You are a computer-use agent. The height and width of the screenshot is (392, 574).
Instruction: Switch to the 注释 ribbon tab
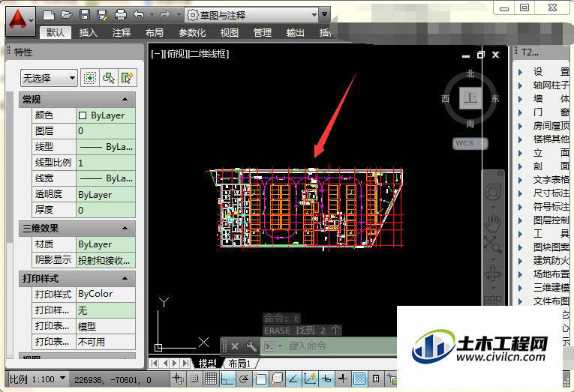point(121,32)
